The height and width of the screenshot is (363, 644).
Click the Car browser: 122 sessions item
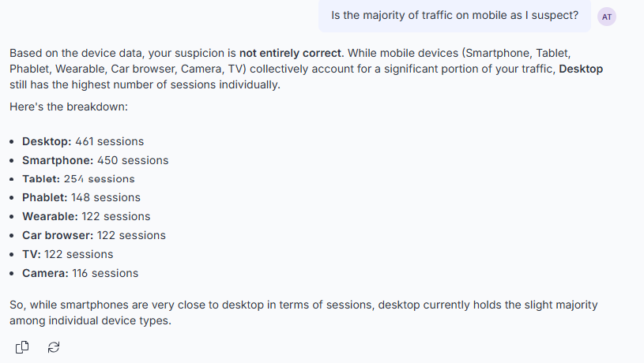pos(94,235)
